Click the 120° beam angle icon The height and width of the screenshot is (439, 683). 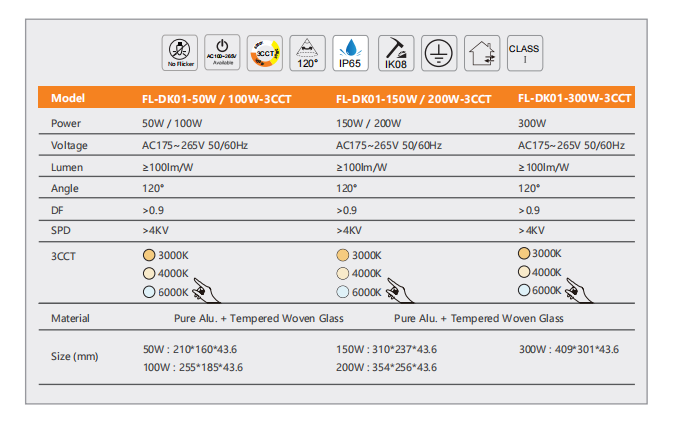pyautogui.click(x=308, y=53)
